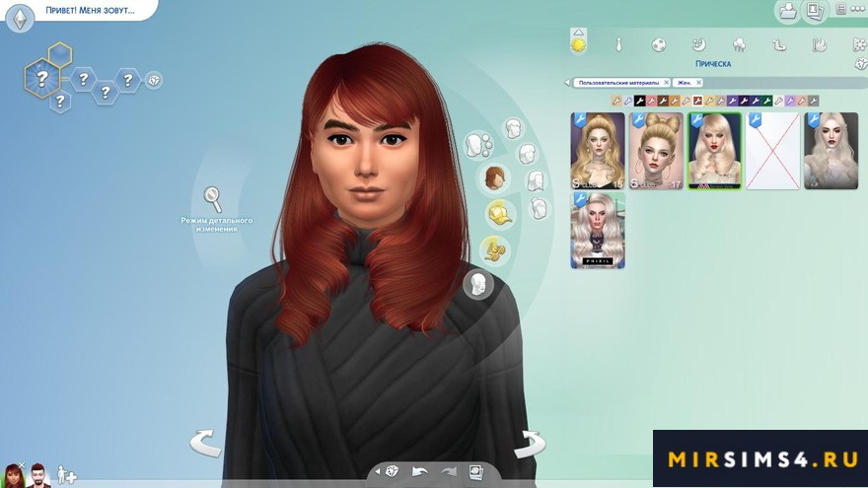The image size is (868, 488).
Task: Rotate the Sim to the right
Action: pos(530,445)
